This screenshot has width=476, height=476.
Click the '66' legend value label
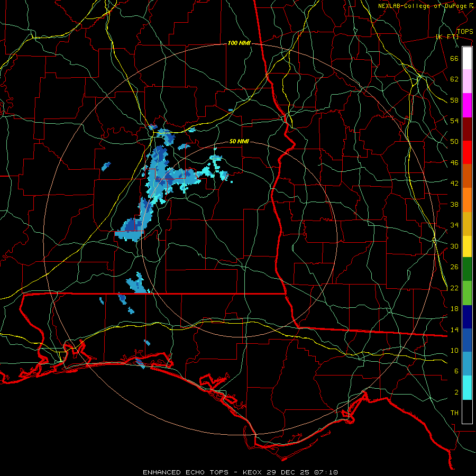454,59
